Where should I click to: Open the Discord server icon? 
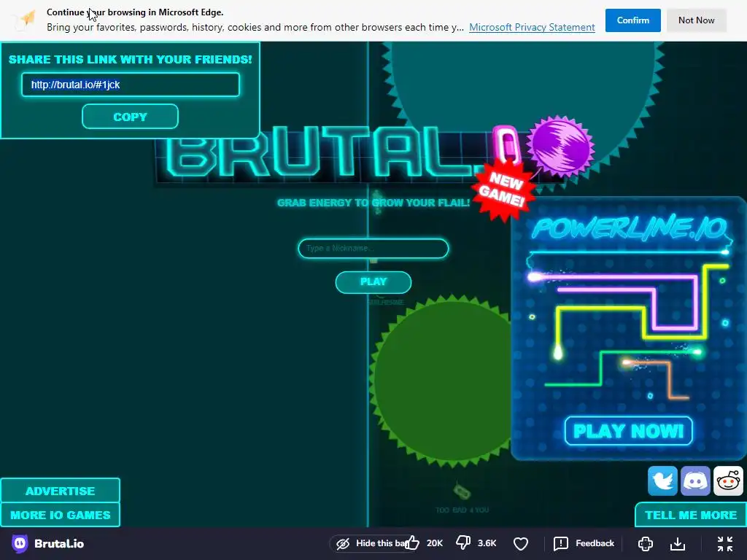click(x=695, y=481)
